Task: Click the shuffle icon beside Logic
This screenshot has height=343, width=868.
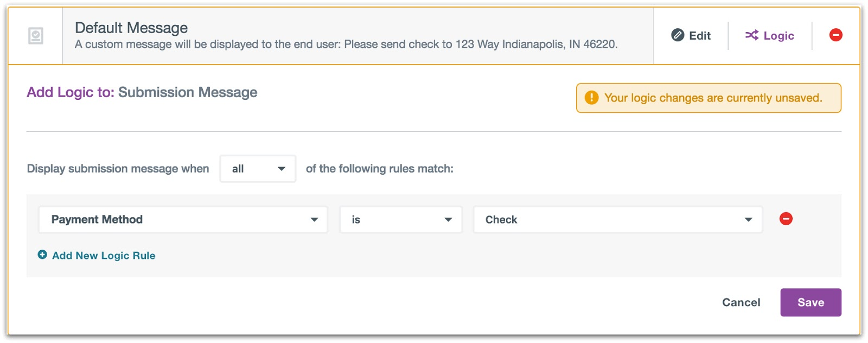Action: click(x=751, y=35)
